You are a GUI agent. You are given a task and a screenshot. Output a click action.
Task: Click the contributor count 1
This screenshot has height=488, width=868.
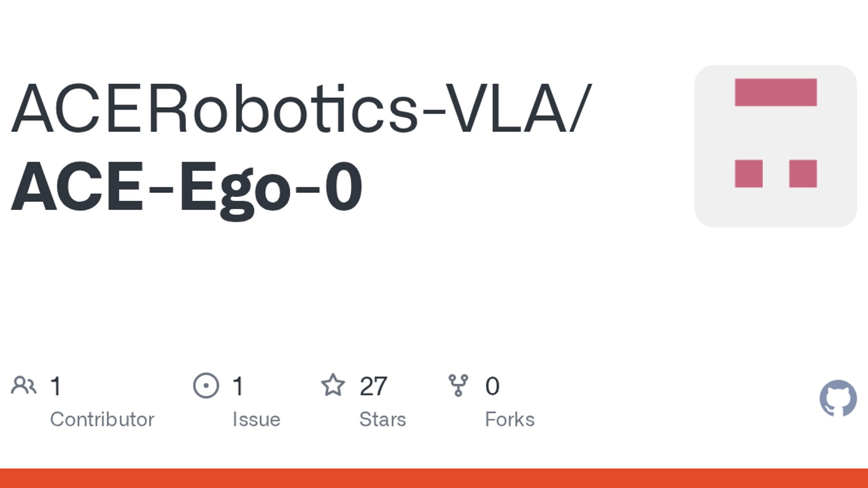tap(56, 386)
